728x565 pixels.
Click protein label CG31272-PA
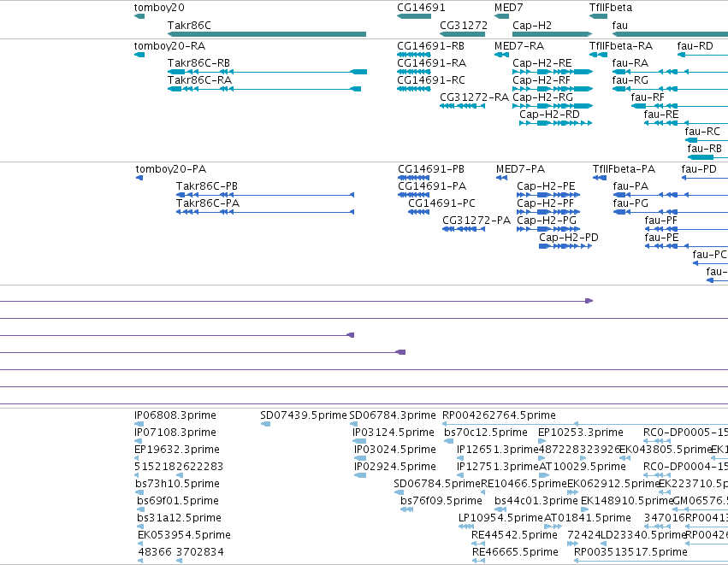(x=476, y=221)
